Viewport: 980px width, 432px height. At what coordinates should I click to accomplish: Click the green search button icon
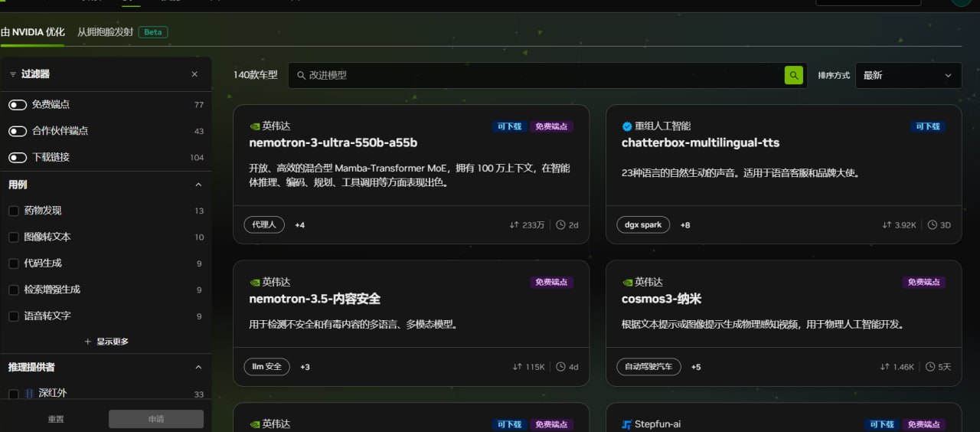[x=794, y=75]
